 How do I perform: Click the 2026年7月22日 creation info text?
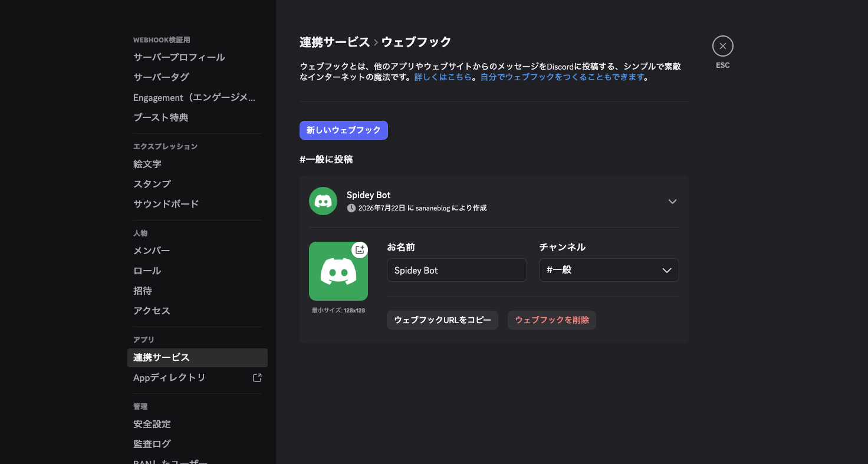click(422, 208)
